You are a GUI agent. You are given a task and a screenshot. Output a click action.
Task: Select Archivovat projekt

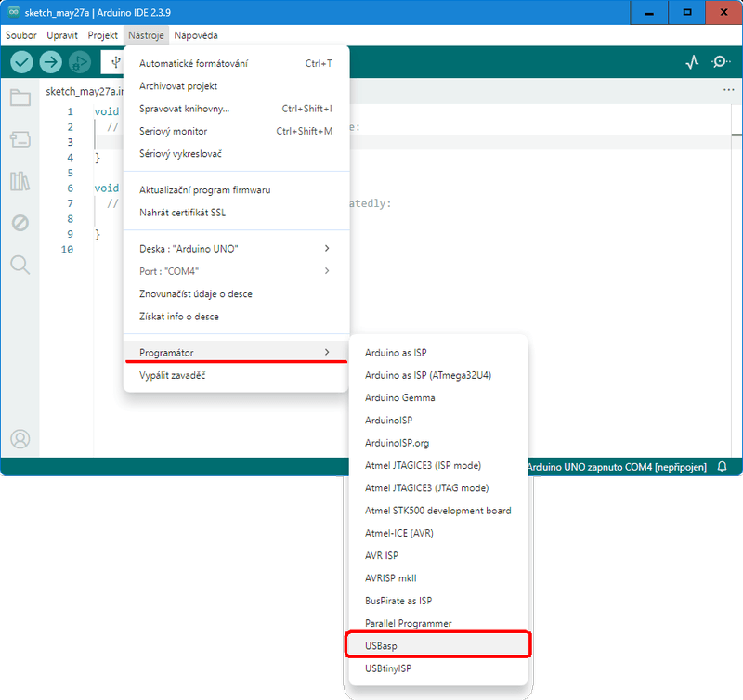click(x=236, y=86)
